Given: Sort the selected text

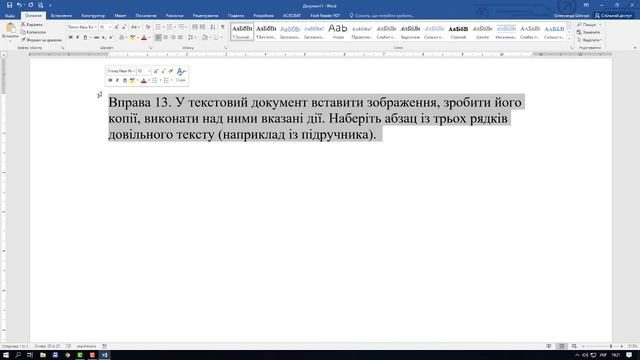Looking at the screenshot, I should coord(213,27).
